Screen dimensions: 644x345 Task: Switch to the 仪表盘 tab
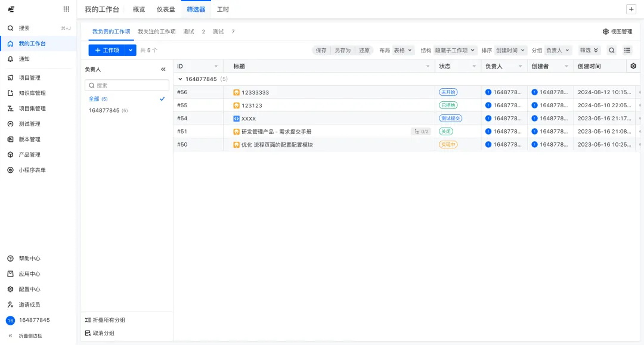[166, 10]
